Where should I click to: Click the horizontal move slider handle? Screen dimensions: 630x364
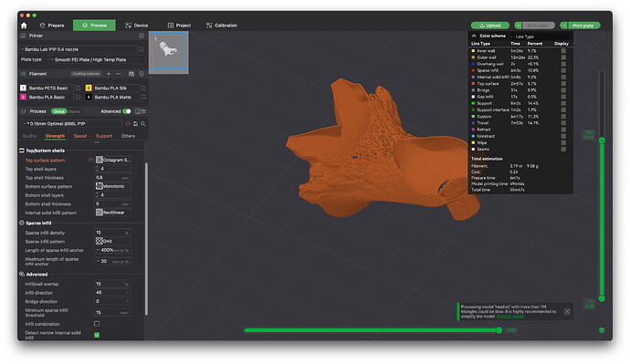(x=499, y=330)
